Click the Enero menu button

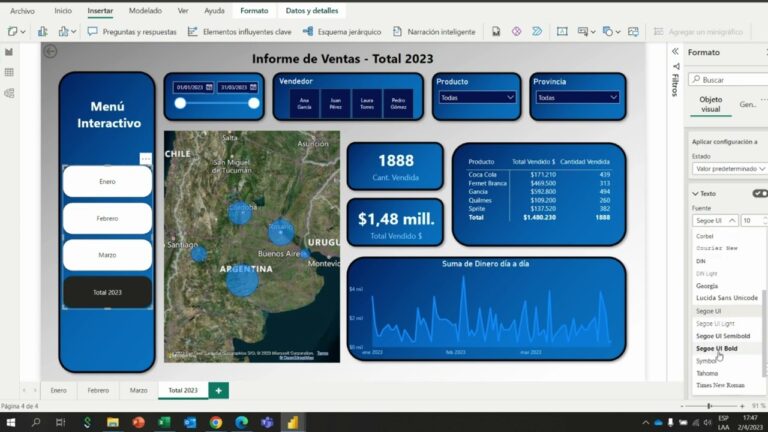107,181
